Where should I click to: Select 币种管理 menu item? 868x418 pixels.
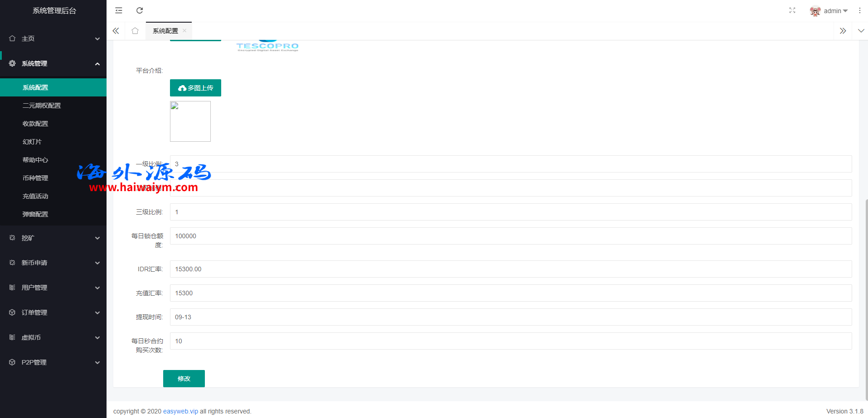click(x=35, y=178)
